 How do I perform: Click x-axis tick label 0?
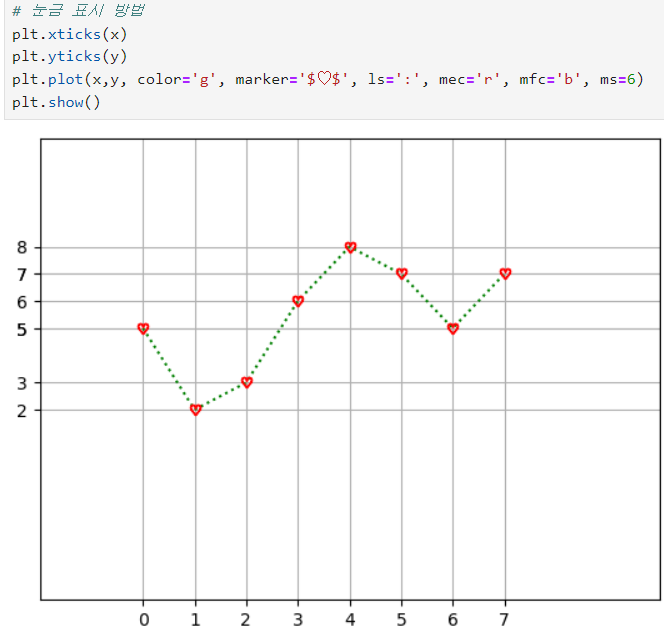(x=144, y=620)
